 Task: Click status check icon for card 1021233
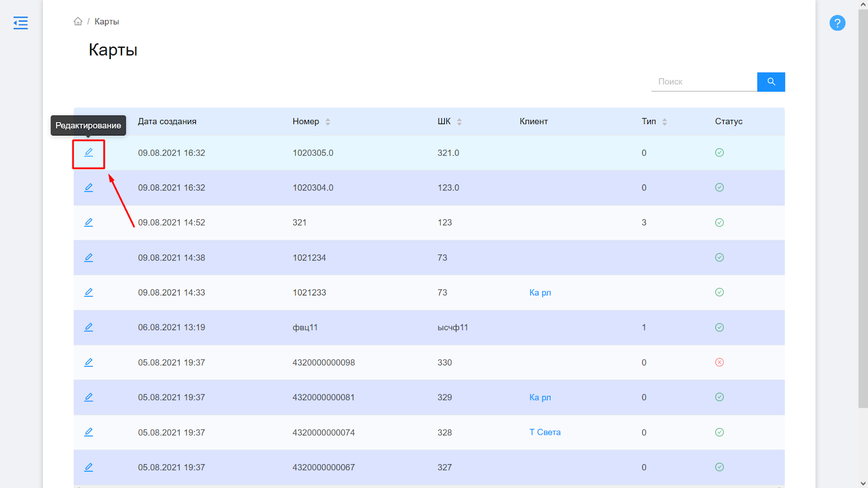(x=719, y=292)
